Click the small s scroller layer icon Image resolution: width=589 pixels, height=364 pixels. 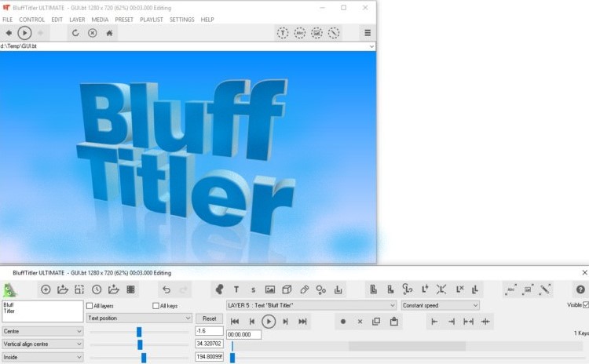click(253, 289)
